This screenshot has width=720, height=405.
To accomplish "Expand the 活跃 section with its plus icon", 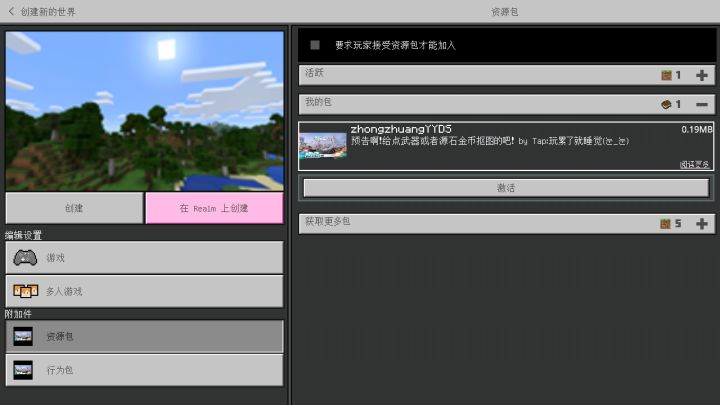I will tap(702, 75).
